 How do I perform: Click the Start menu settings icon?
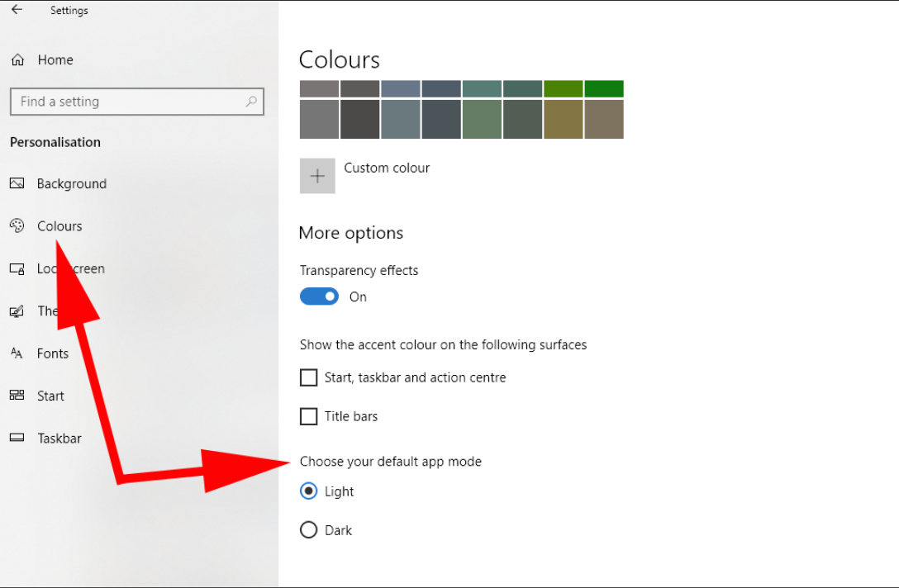point(17,396)
